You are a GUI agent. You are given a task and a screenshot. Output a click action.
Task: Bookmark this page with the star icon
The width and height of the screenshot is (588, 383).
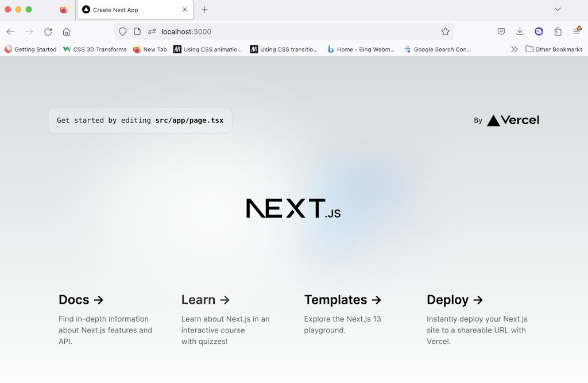coord(445,32)
